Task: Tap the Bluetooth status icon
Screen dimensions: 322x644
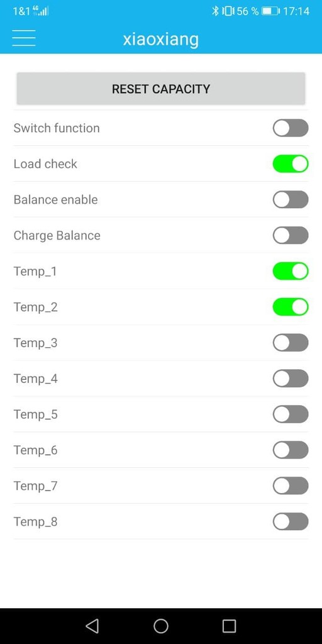Action: pyautogui.click(x=215, y=11)
